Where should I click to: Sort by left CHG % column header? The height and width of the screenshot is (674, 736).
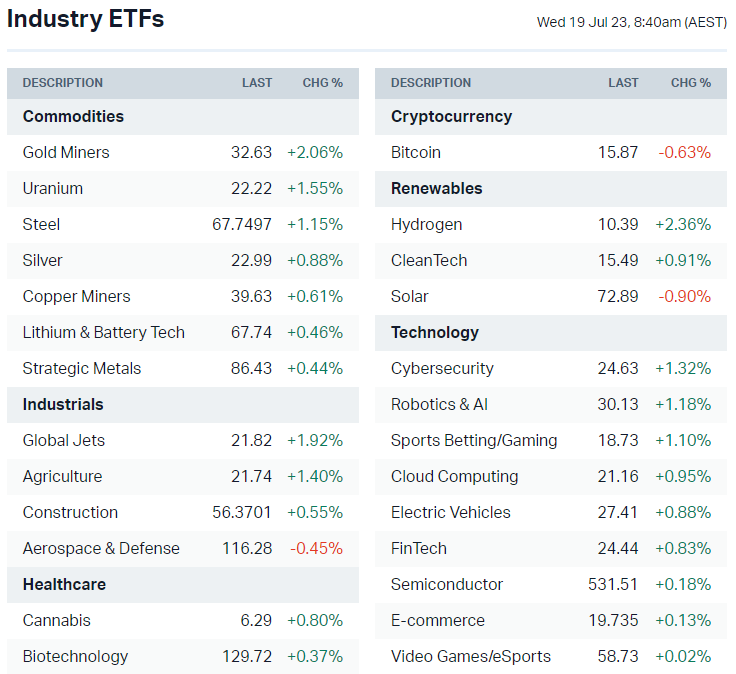coord(322,83)
